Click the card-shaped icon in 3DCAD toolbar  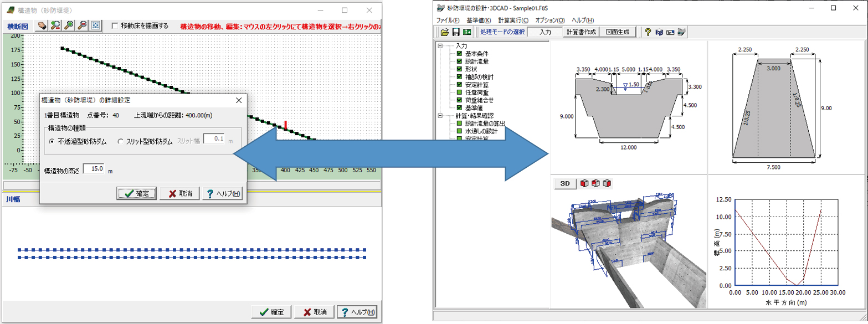[670, 32]
